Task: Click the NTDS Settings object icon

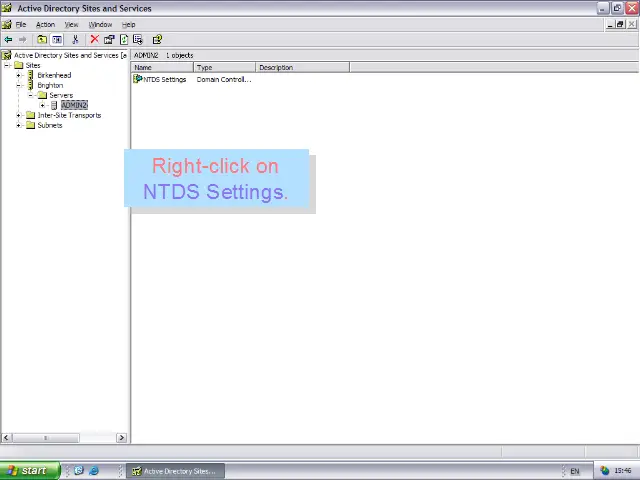Action: click(138, 79)
